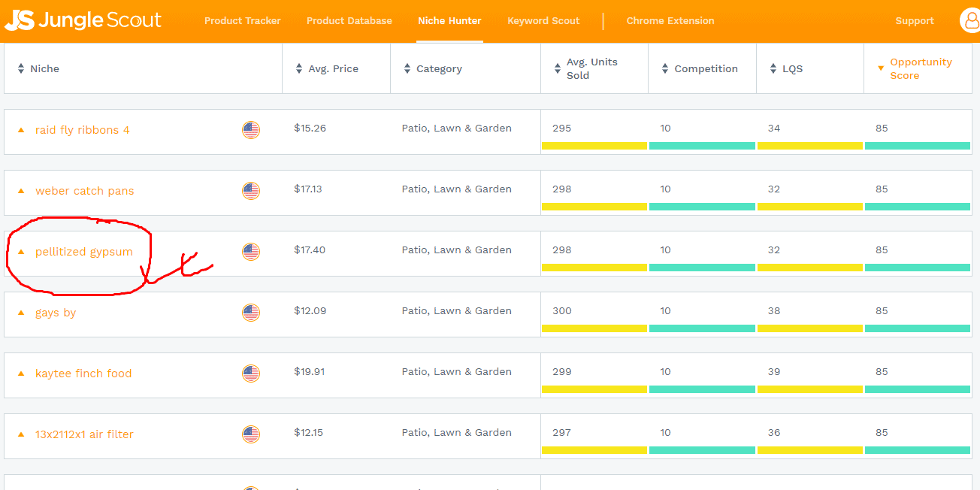Click Niche column header label
Image resolution: width=980 pixels, height=490 pixels.
point(44,68)
